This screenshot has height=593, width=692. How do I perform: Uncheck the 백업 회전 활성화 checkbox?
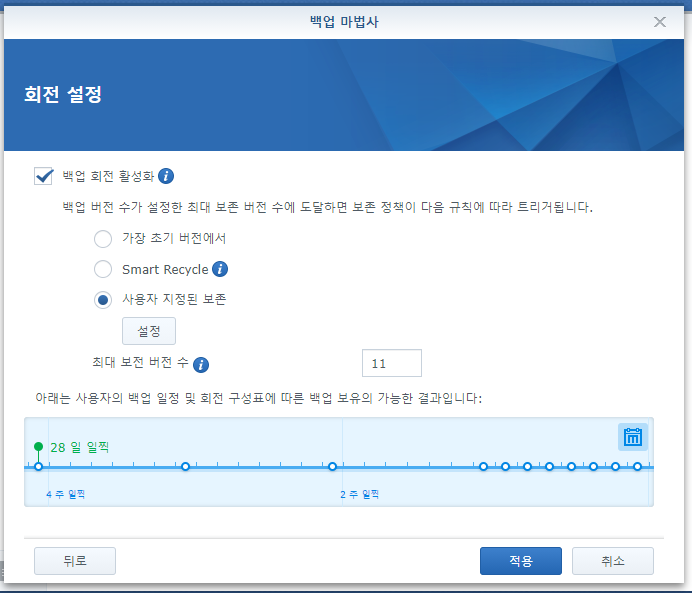pos(43,176)
